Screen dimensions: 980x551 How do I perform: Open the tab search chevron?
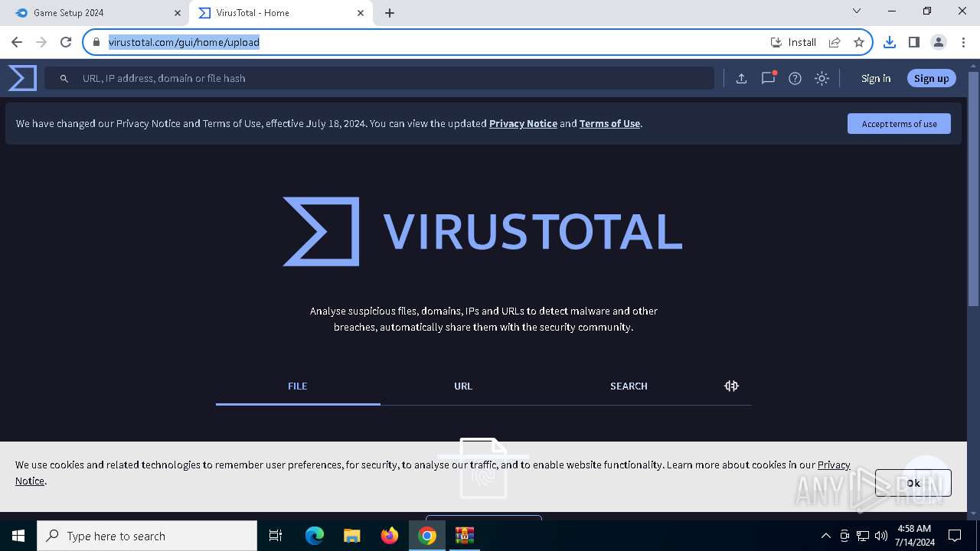[857, 11]
